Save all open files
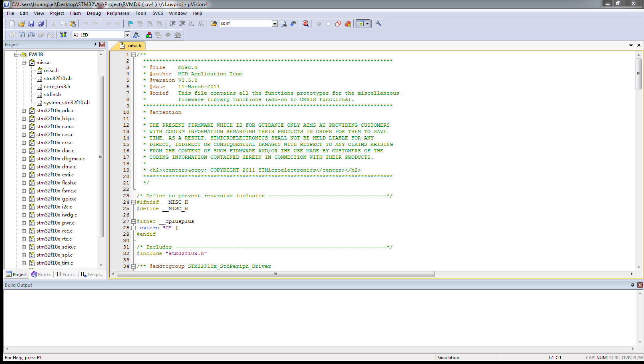The height and width of the screenshot is (364, 644). pyautogui.click(x=41, y=23)
